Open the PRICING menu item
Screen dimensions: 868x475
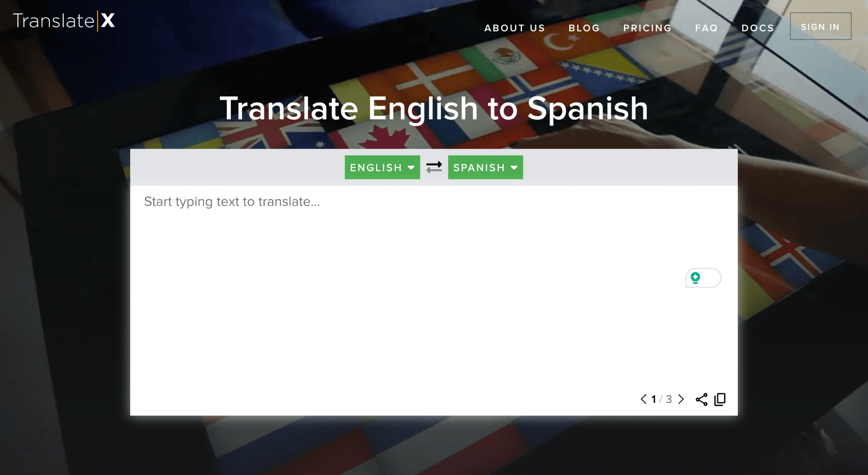pyautogui.click(x=647, y=28)
